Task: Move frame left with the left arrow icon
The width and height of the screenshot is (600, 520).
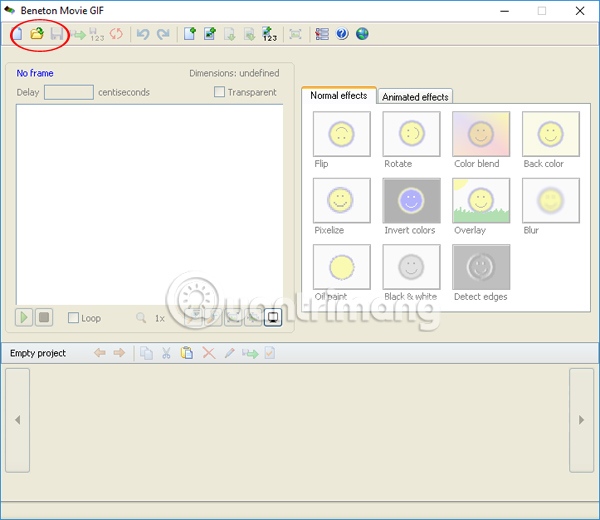Action: [99, 353]
